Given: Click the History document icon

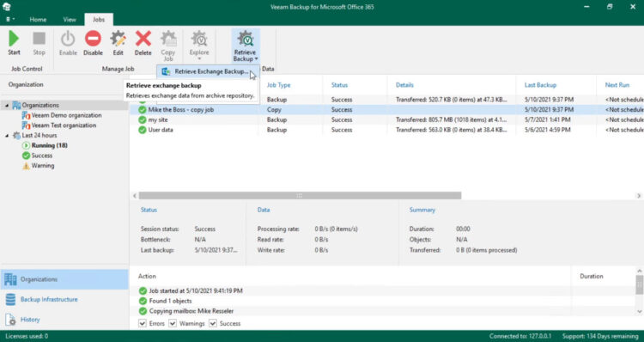Looking at the screenshot, I should point(10,320).
